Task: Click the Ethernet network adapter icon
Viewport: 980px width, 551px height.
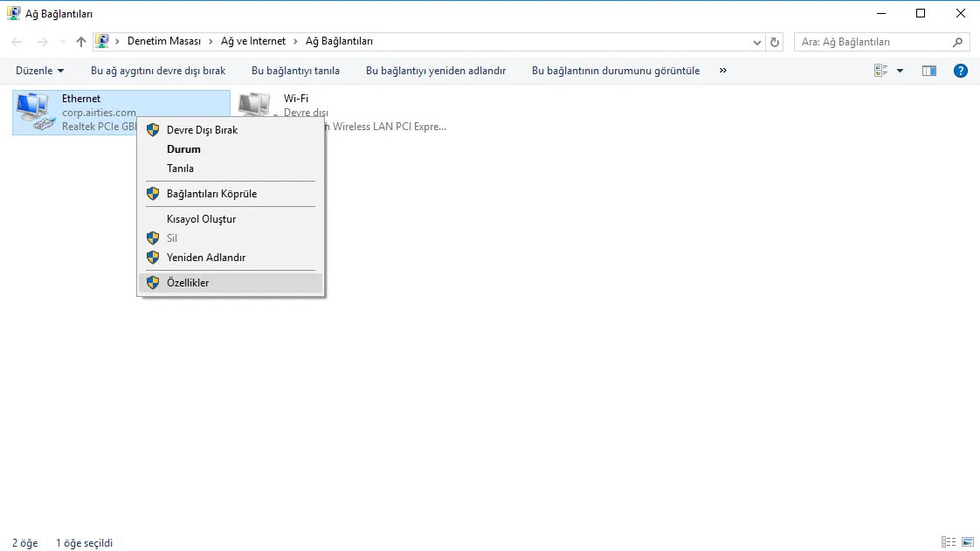Action: [35, 112]
